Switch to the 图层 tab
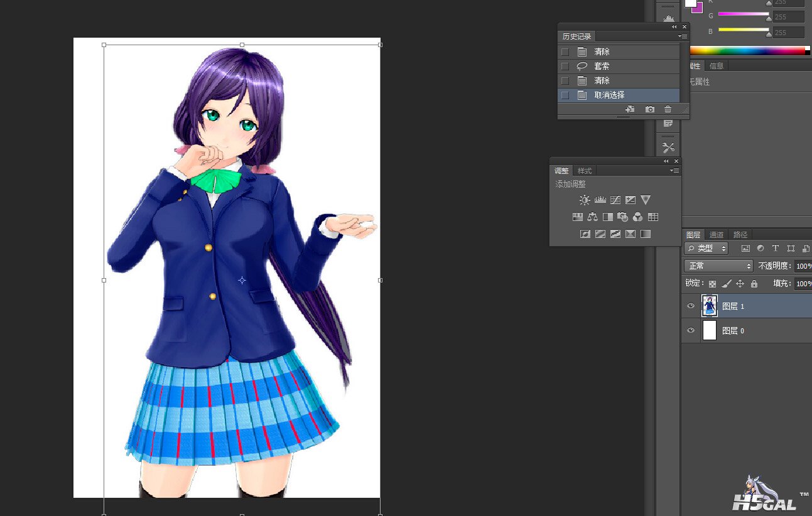Viewport: 812px width, 516px height. coord(693,235)
